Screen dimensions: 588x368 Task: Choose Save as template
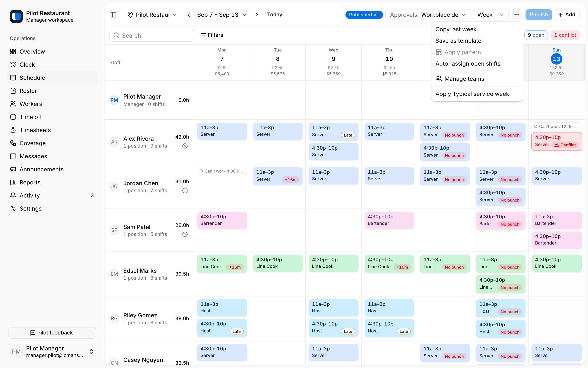pyautogui.click(x=477, y=41)
